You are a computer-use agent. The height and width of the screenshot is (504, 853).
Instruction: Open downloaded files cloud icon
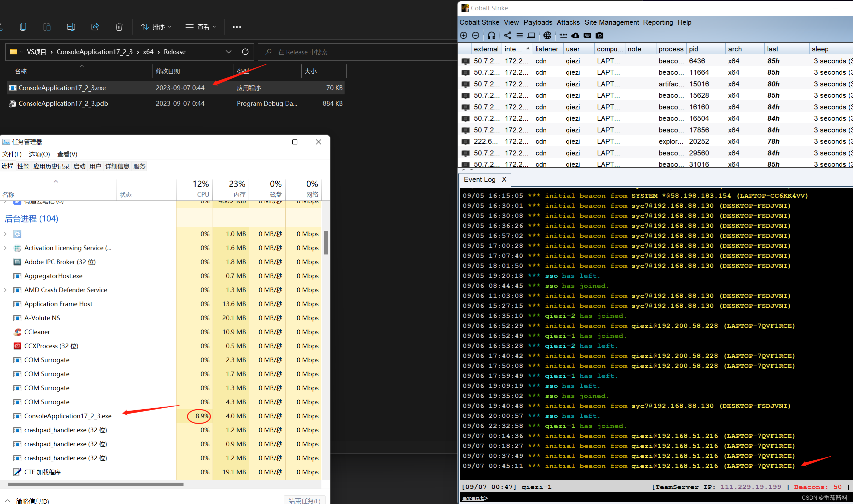(575, 35)
